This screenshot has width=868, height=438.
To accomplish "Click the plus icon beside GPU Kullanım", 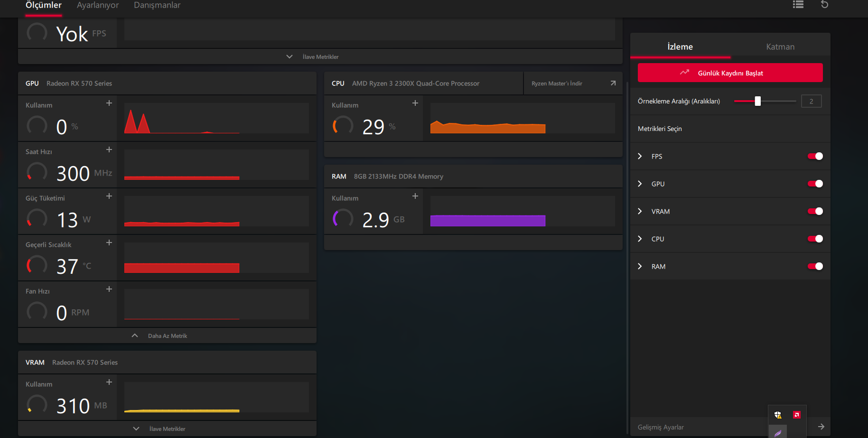I will (109, 103).
